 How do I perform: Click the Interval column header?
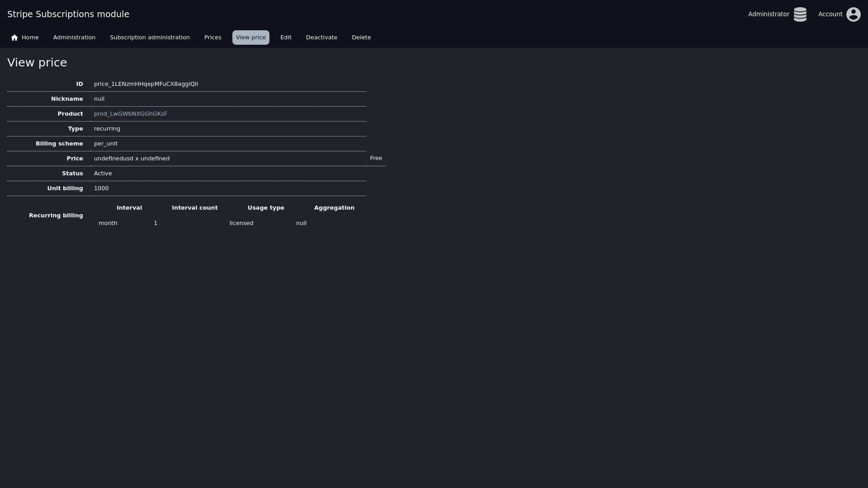click(x=129, y=208)
